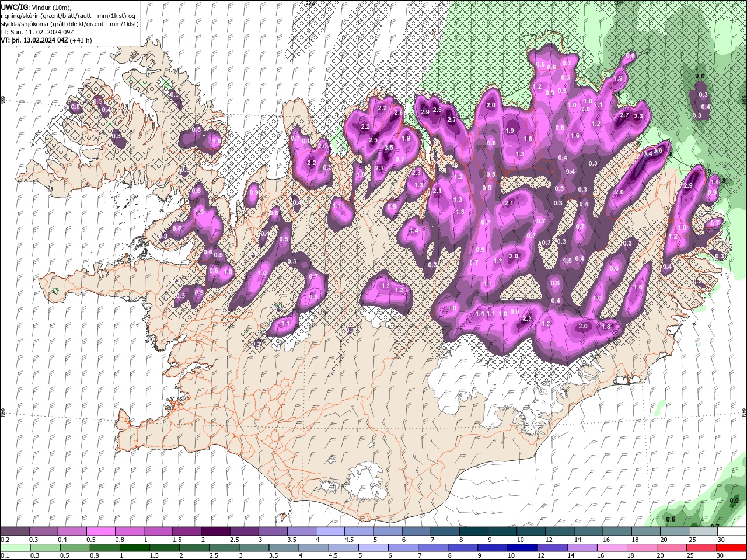Select the dark teal swatch labeled 8 in upper legend
The width and height of the screenshot is (747, 560).
pyautogui.click(x=473, y=531)
